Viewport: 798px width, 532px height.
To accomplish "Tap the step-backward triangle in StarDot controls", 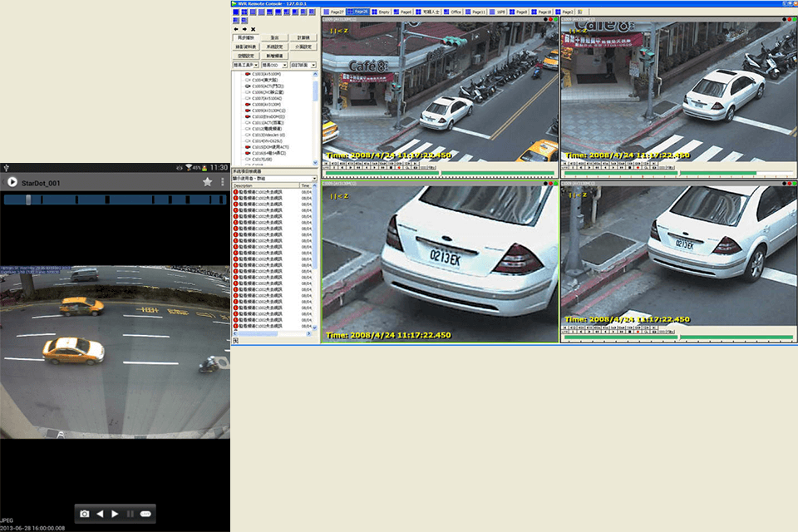I will pos(100,514).
